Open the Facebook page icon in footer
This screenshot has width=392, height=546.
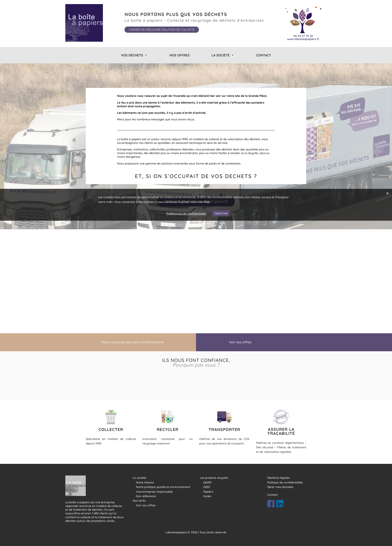[271, 504]
